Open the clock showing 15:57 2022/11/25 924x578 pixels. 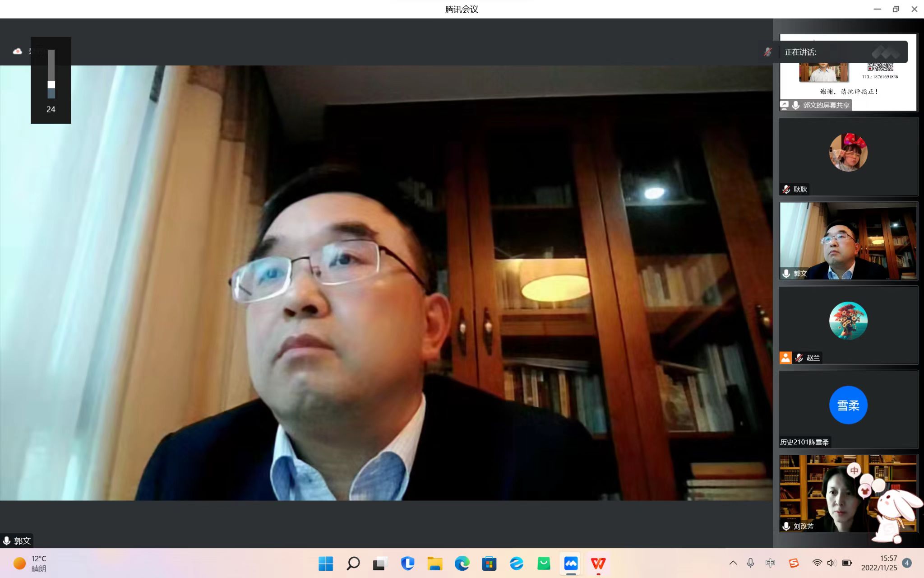(x=879, y=563)
